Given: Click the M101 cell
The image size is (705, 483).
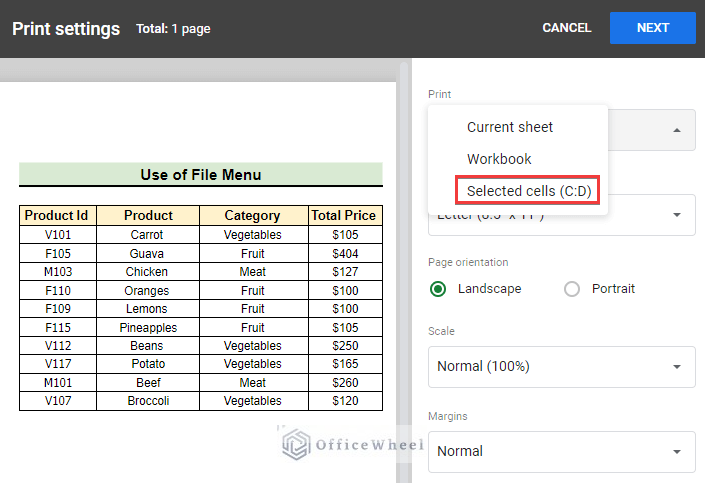Looking at the screenshot, I should [58, 383].
